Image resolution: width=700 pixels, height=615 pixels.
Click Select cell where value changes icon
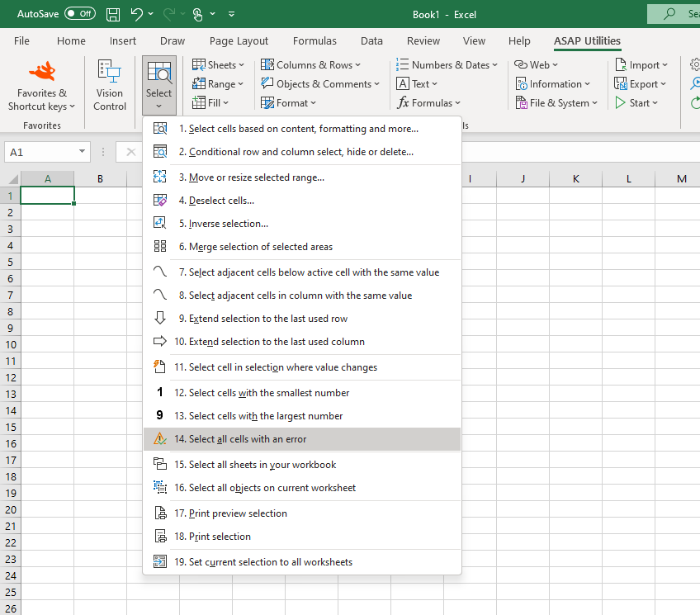coord(160,367)
